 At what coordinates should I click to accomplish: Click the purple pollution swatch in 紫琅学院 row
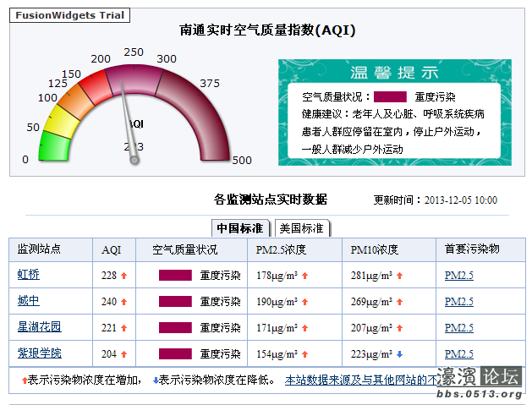pos(175,353)
